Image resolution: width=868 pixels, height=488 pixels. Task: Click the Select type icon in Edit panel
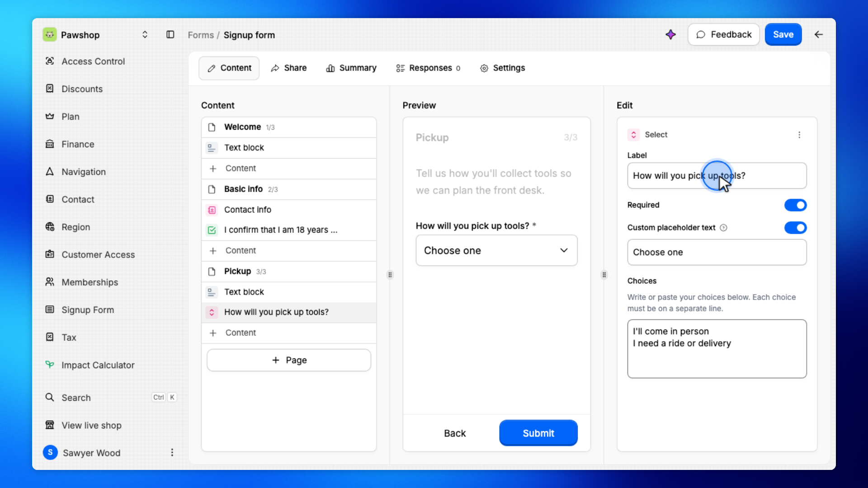(633, 135)
